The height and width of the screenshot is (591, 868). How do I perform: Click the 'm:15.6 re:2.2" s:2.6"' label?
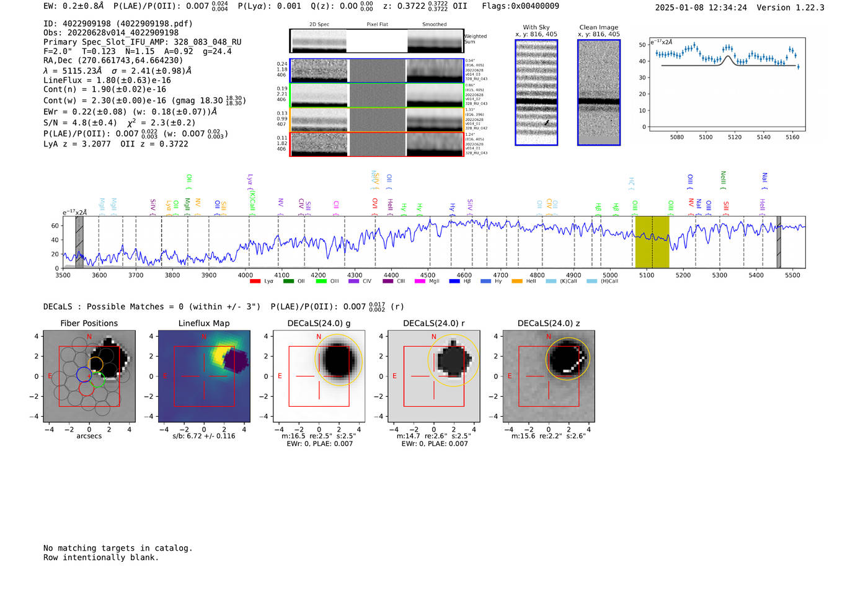[x=548, y=436]
